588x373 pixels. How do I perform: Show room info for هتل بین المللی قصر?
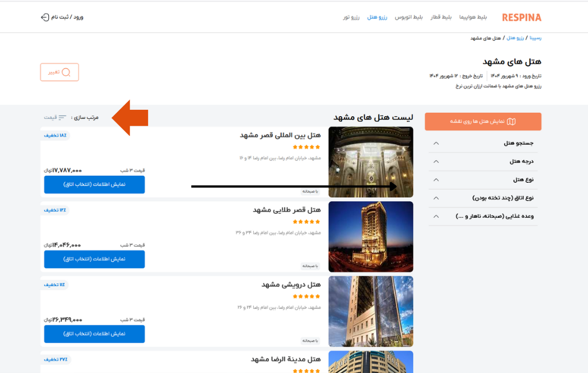94,184
